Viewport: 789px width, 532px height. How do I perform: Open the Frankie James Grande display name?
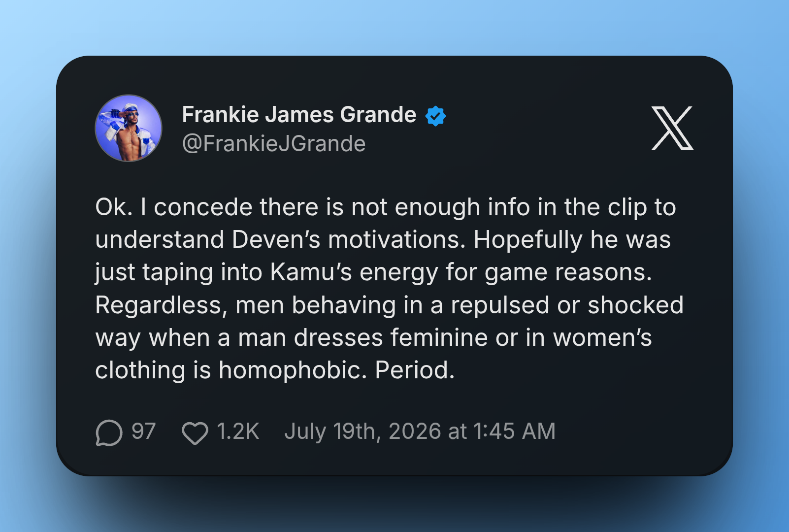click(x=299, y=115)
